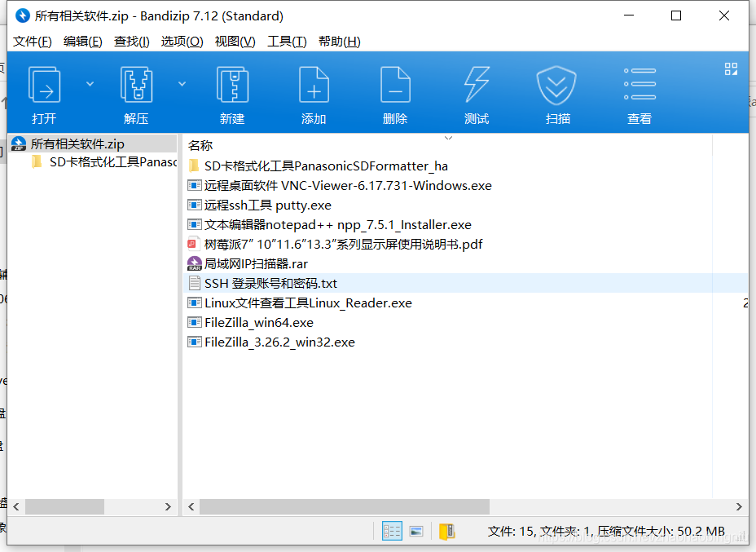The height and width of the screenshot is (552, 756).
Task: Click folder icon of PanasonicSDFormatter_ha row
Action: click(x=194, y=166)
